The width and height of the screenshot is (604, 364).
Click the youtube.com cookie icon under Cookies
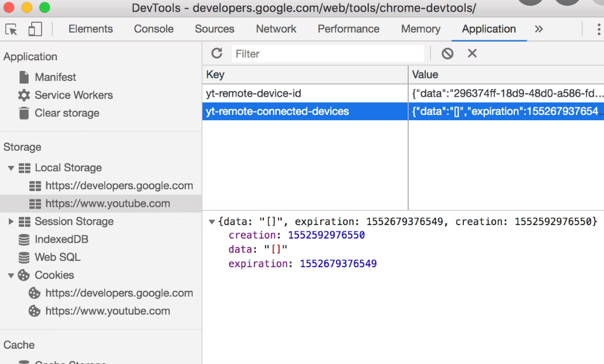35,311
